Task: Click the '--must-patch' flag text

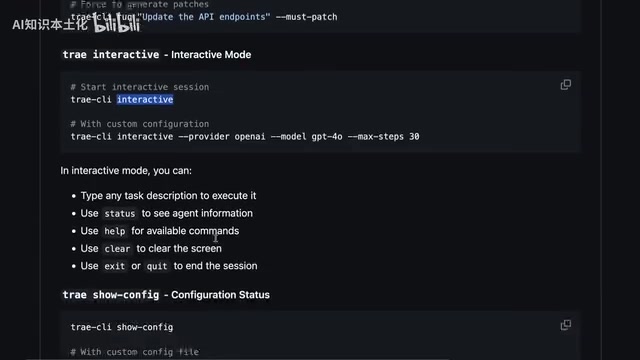Action: pyautogui.click(x=307, y=17)
